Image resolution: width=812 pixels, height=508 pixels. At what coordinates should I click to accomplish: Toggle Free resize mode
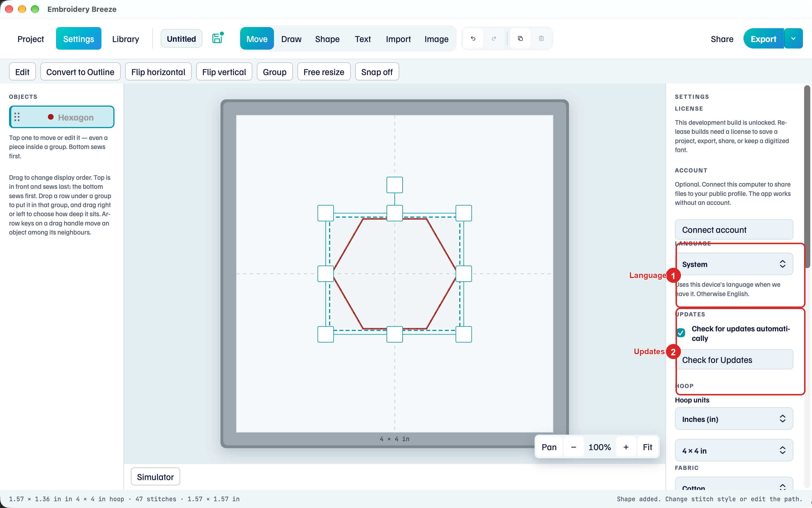[324, 72]
